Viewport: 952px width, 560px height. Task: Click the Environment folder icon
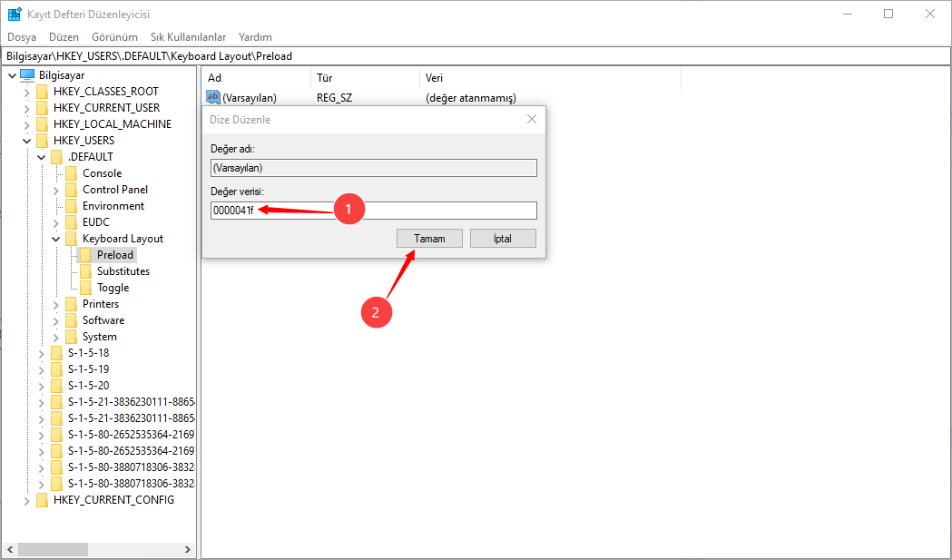coord(71,207)
